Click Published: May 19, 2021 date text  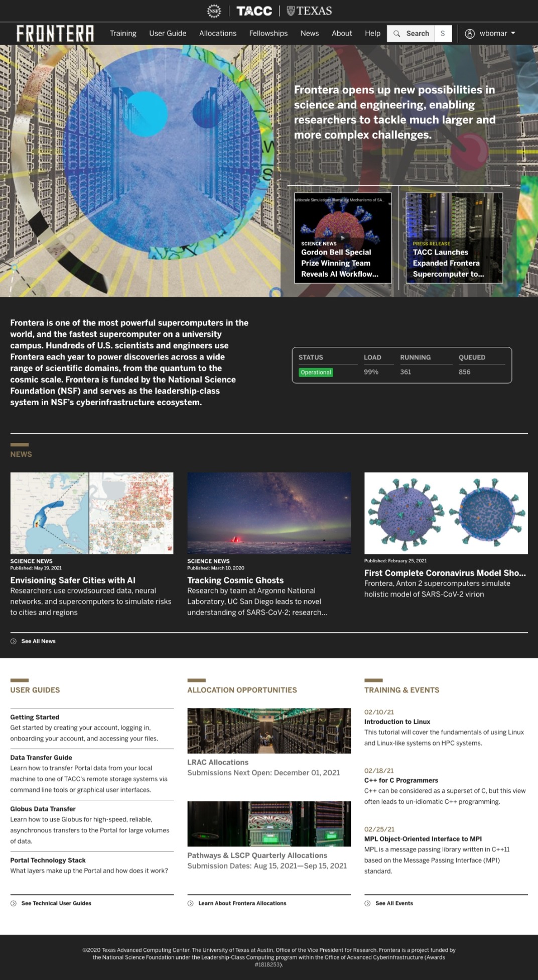pos(36,568)
